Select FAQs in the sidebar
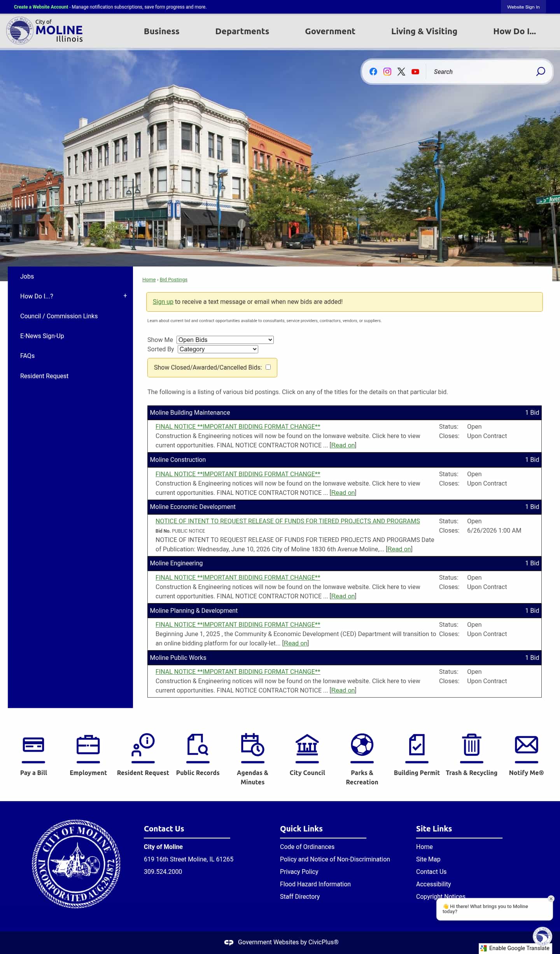 [x=70, y=356]
